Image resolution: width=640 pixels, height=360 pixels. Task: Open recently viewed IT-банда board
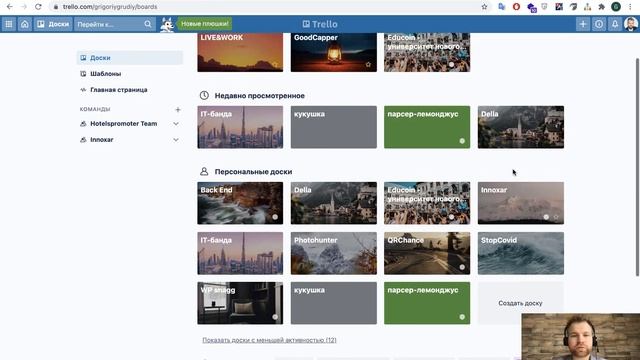tap(240, 127)
